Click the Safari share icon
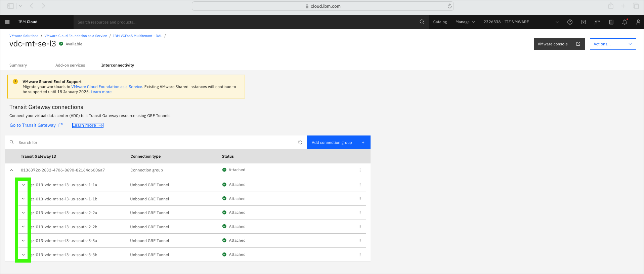 (611, 6)
